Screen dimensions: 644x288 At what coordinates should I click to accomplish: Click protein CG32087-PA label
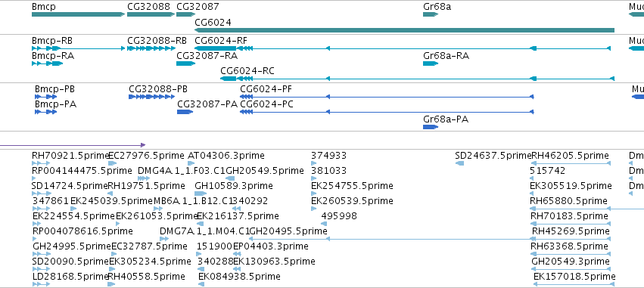[x=207, y=104]
